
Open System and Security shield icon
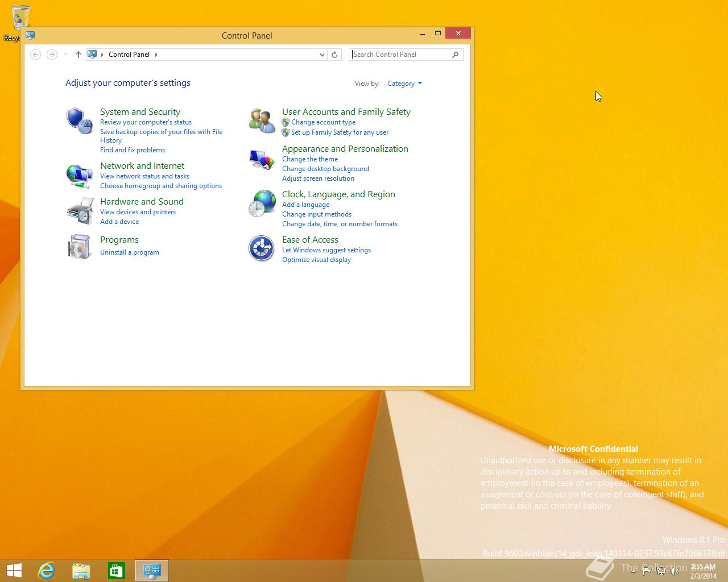click(79, 120)
